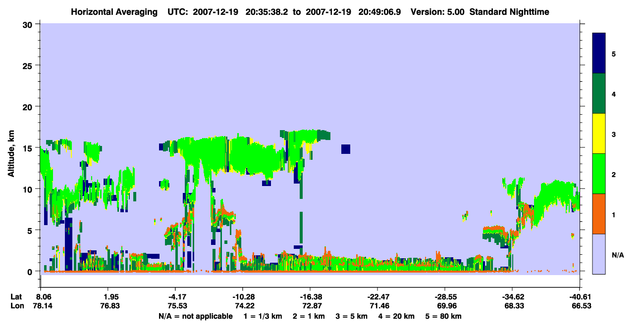Click the longitude value 75.53
644x330 pixels.
(178, 306)
